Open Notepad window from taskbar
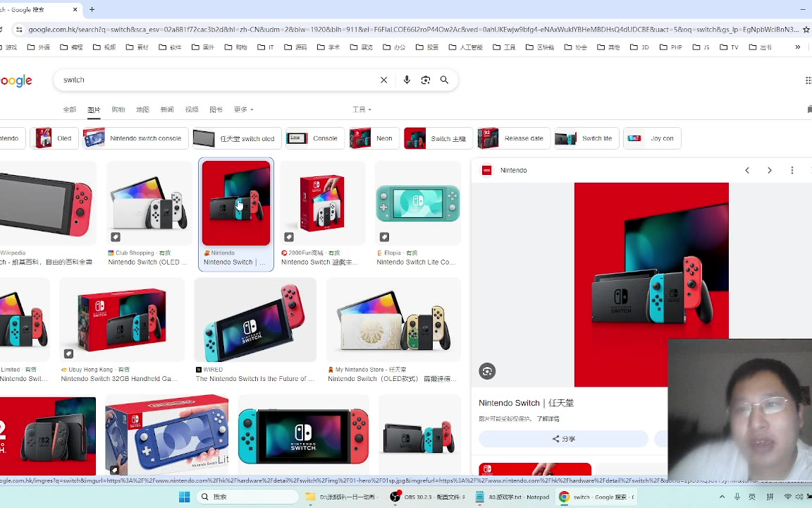Screen dimensions: 812x508 point(512,497)
